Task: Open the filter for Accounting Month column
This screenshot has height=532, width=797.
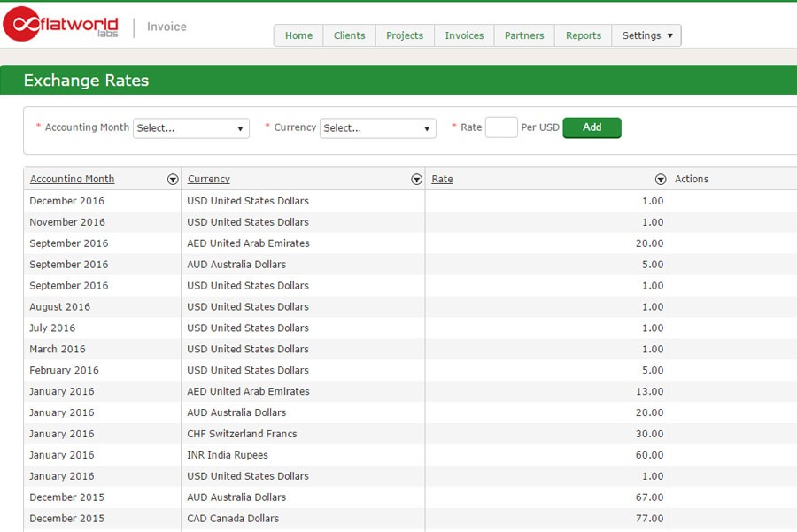Action: pos(173,179)
